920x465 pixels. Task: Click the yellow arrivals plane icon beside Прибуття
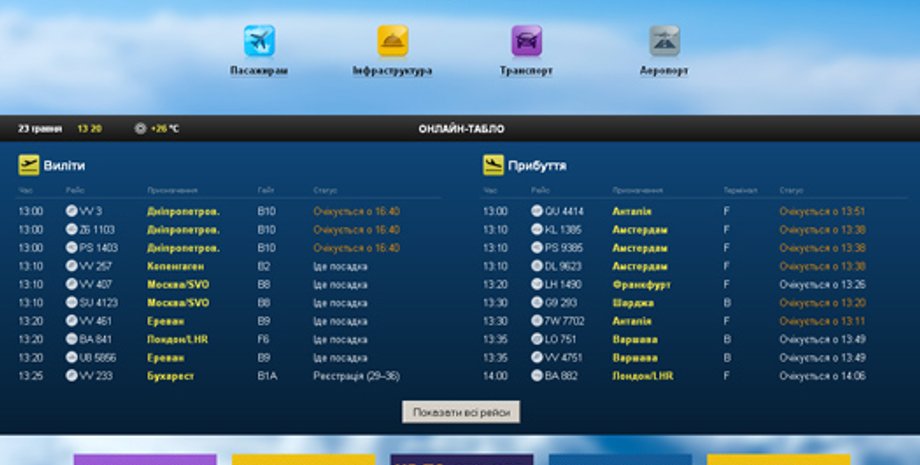[493, 165]
